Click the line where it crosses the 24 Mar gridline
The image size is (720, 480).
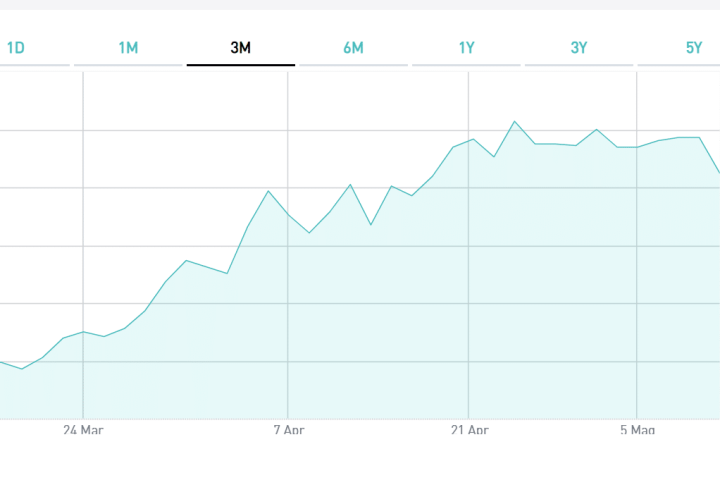(83, 331)
